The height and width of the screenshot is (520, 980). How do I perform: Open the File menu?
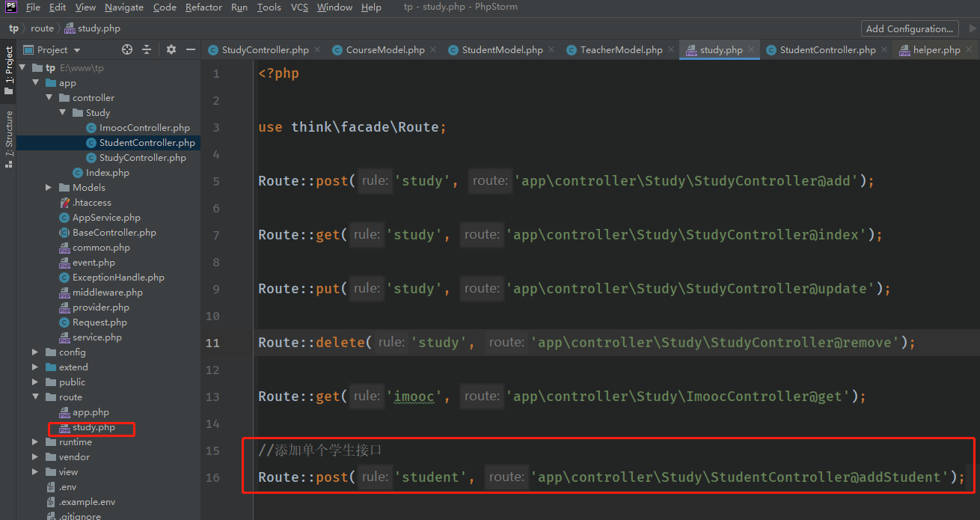(x=33, y=7)
